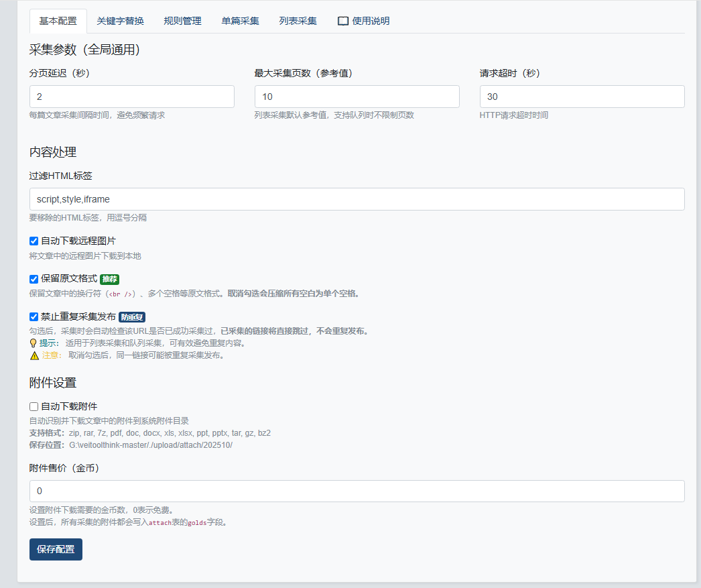This screenshot has height=588, width=701.
Task: Disable the 自动下载远程图片 checkbox
Action: point(34,241)
